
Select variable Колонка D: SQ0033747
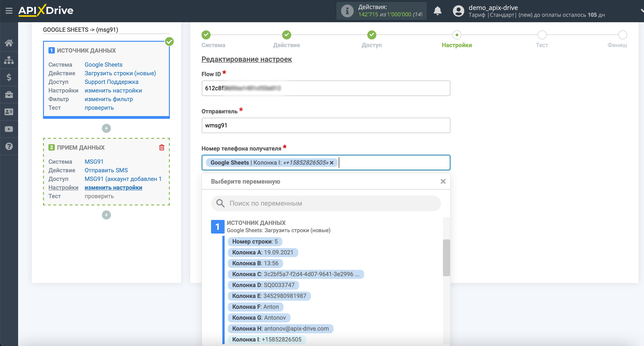263,285
